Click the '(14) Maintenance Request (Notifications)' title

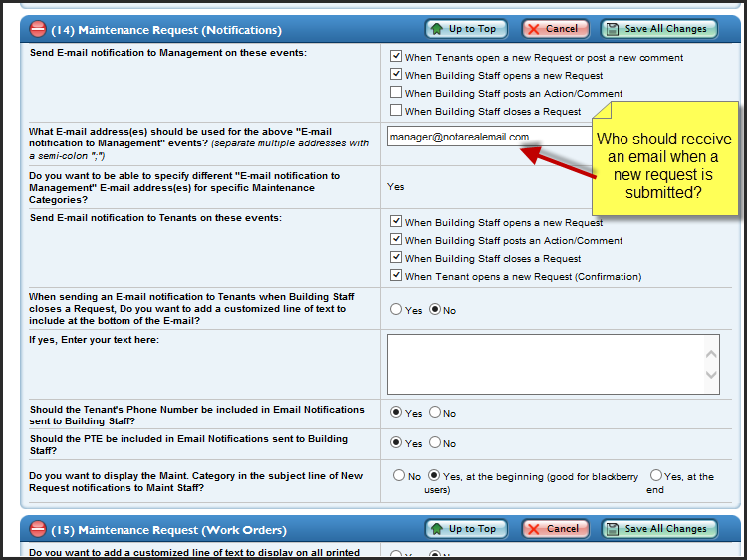coord(166,30)
